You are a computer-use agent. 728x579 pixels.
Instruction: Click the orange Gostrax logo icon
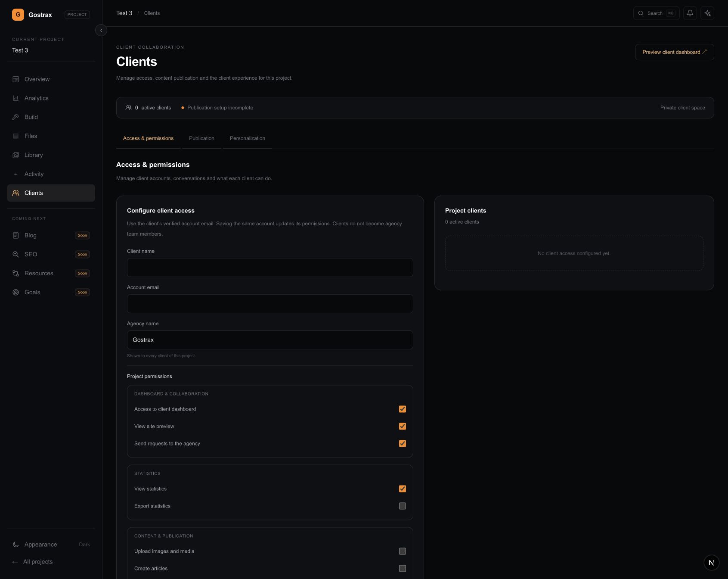tap(18, 15)
